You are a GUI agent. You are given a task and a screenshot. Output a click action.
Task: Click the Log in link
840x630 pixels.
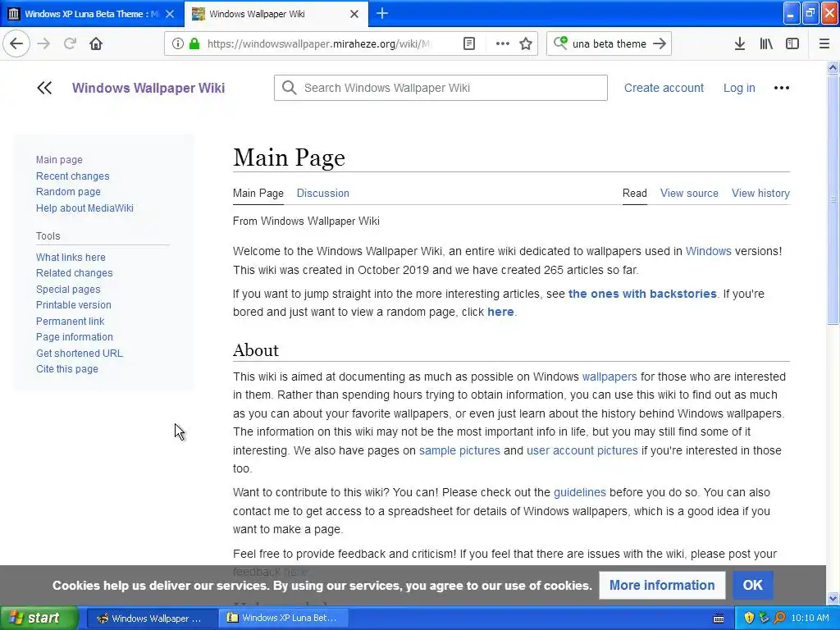739,88
